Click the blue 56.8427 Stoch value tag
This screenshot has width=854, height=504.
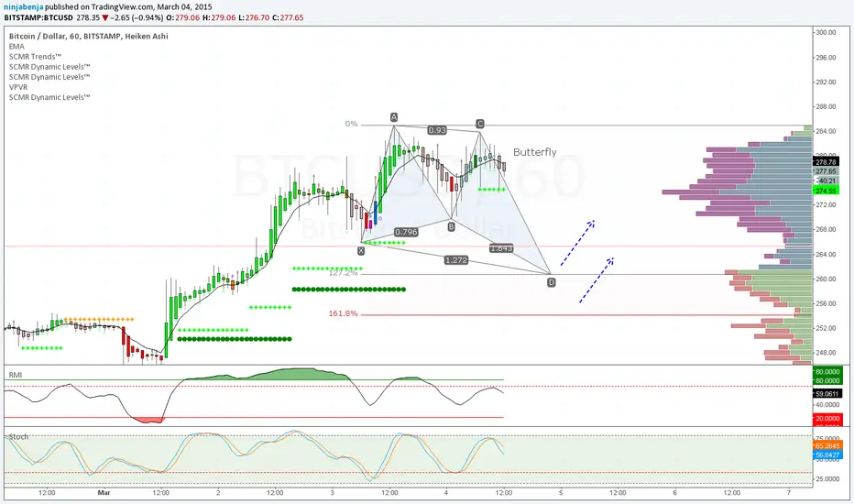827,455
